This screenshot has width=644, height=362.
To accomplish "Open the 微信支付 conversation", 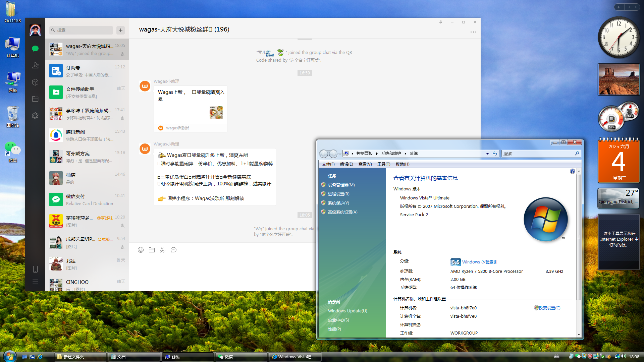I will point(87,200).
